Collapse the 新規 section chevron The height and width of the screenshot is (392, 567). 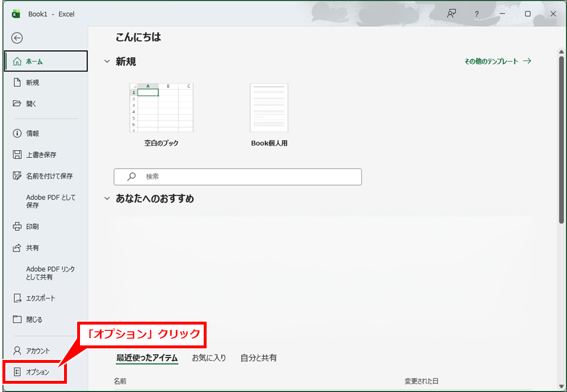point(107,62)
